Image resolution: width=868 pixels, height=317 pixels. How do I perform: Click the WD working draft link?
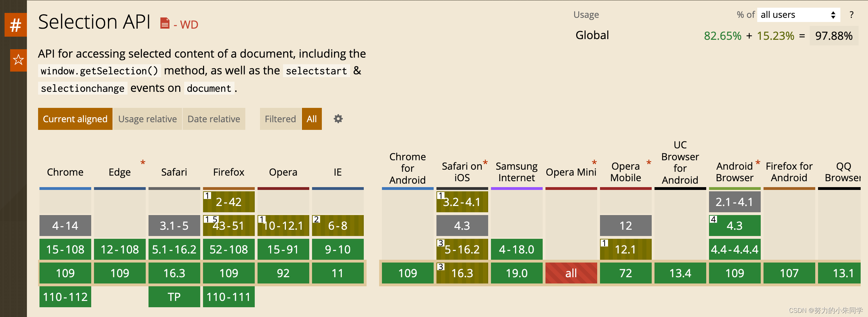pos(189,24)
